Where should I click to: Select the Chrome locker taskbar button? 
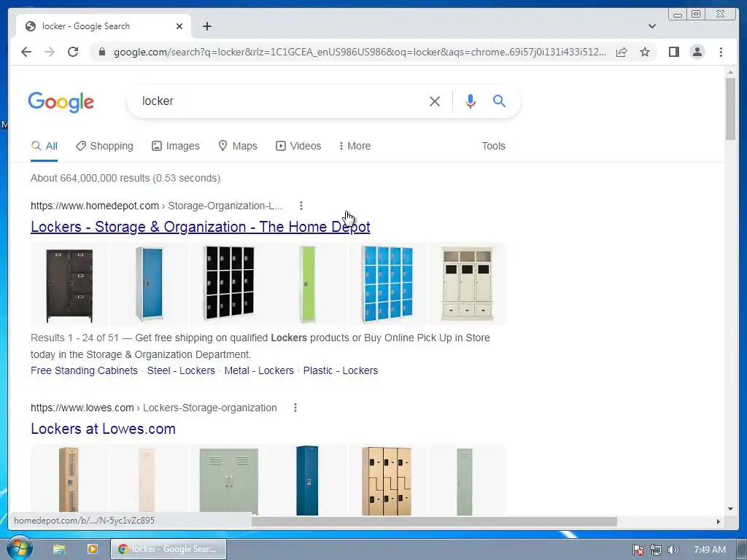click(169, 549)
